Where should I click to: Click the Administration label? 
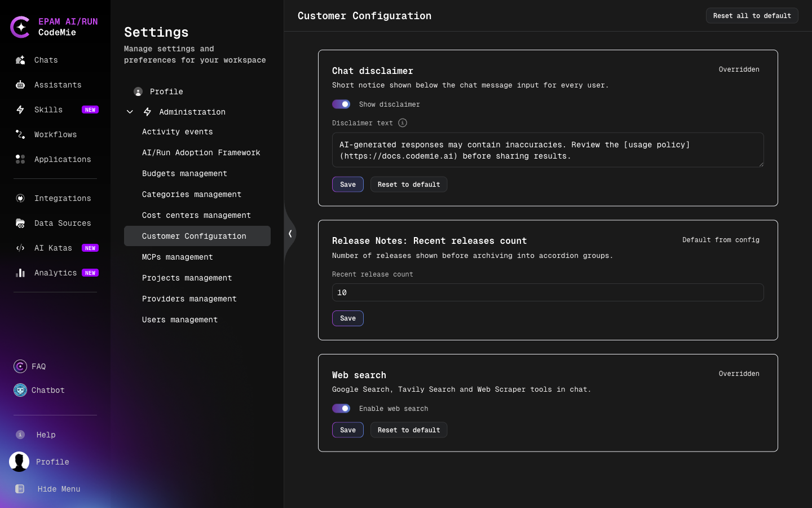point(192,112)
